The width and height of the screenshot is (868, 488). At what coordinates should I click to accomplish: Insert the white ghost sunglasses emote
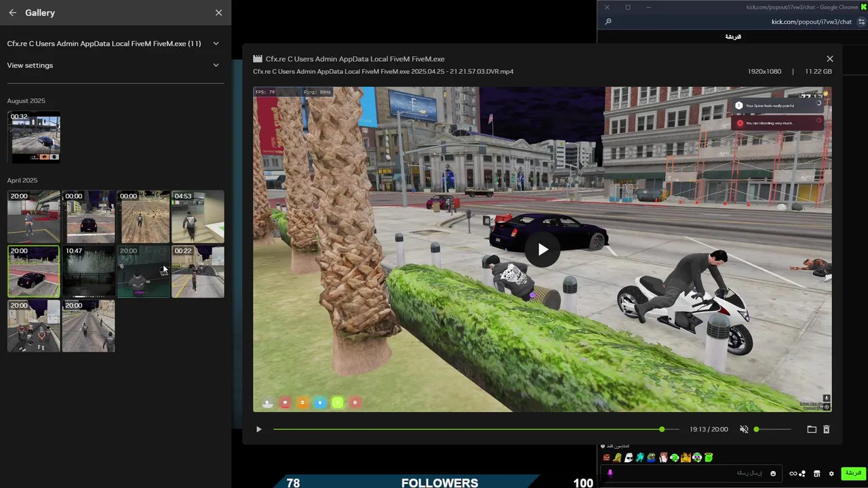(629, 457)
